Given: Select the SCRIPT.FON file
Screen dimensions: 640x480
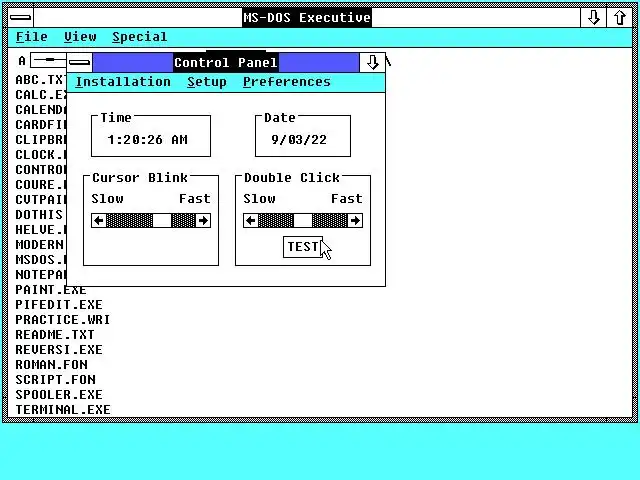Looking at the screenshot, I should [x=56, y=380].
